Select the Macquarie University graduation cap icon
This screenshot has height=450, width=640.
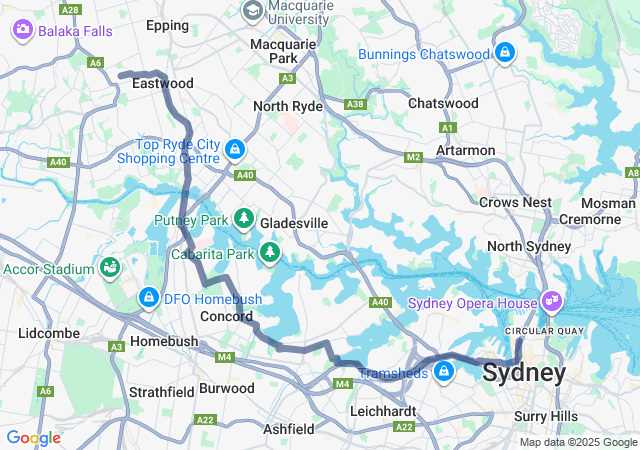pyautogui.click(x=252, y=11)
